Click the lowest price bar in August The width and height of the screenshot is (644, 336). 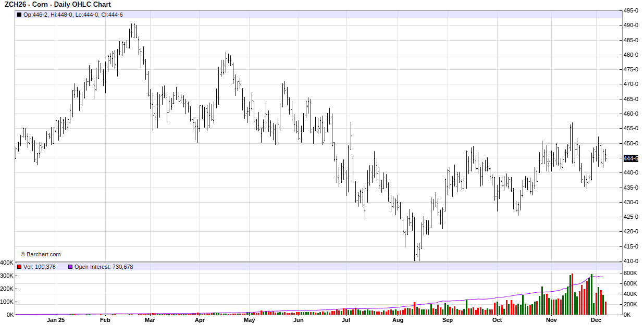415,253
